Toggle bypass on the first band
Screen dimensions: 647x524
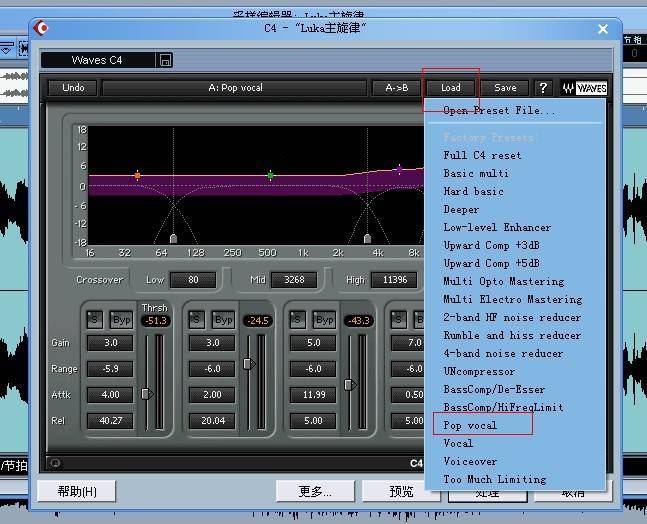coord(122,319)
